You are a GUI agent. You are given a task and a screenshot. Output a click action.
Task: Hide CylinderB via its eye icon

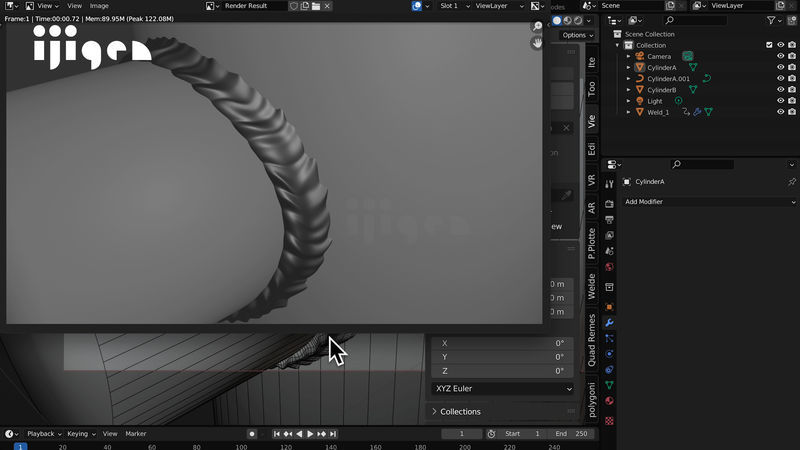[781, 90]
